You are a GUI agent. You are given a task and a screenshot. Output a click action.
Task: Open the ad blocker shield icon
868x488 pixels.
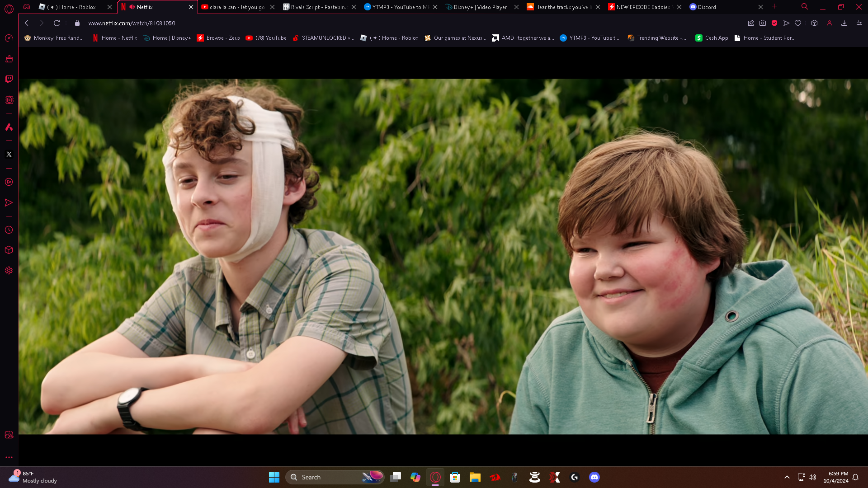[x=774, y=23]
